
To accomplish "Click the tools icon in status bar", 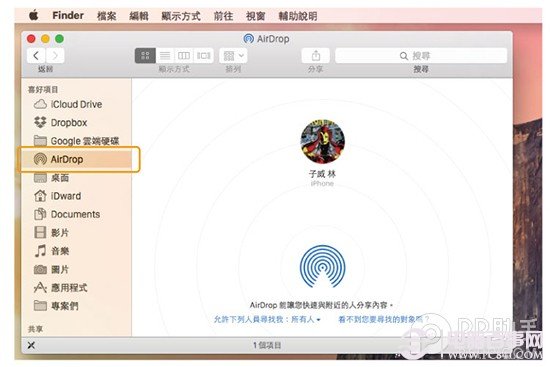I will (x=31, y=345).
